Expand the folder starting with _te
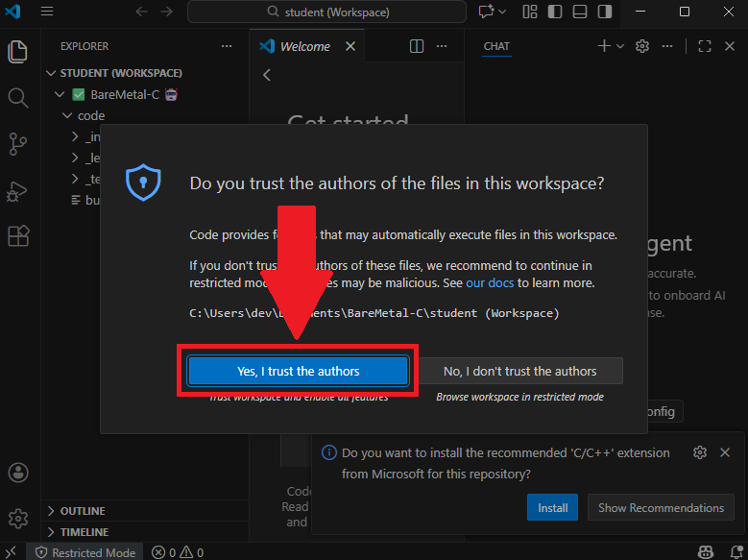The width and height of the screenshot is (748, 560). click(75, 179)
